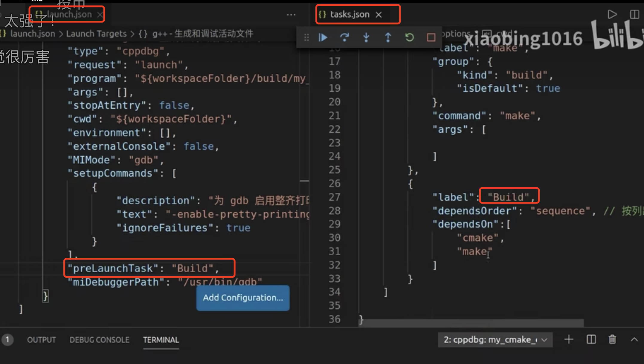Close the launch.json tab
This screenshot has height=364, width=644.
pos(100,14)
